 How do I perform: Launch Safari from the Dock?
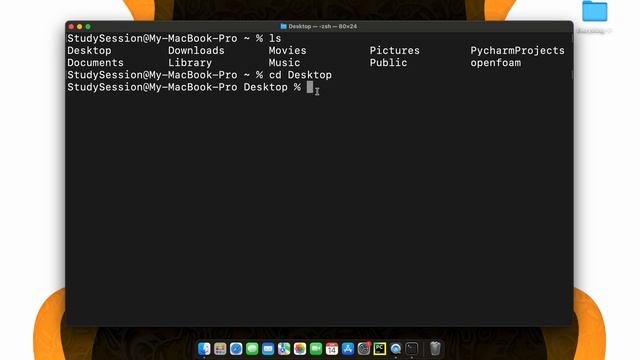236,349
